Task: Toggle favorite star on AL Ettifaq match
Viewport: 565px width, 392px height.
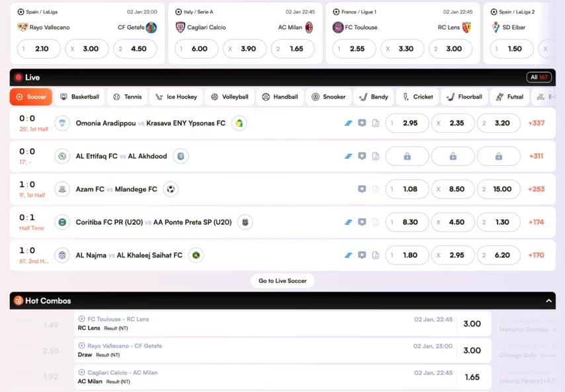Action: pos(362,156)
